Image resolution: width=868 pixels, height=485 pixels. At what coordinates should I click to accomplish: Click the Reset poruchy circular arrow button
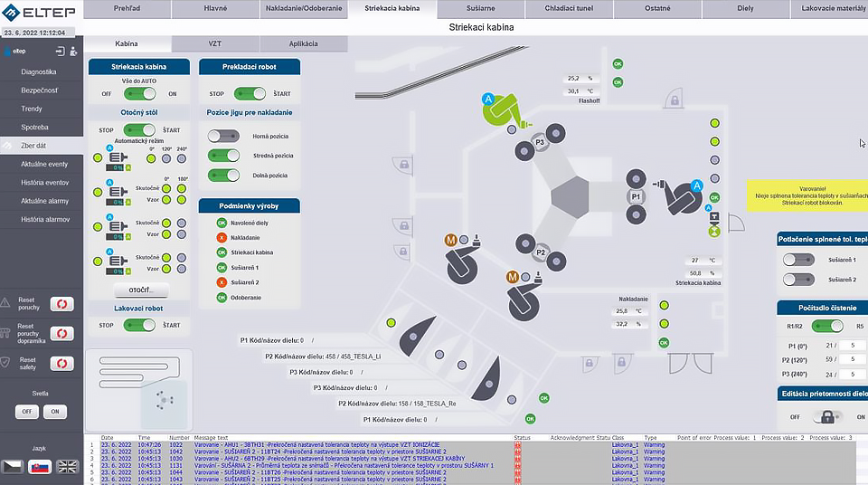(x=61, y=305)
